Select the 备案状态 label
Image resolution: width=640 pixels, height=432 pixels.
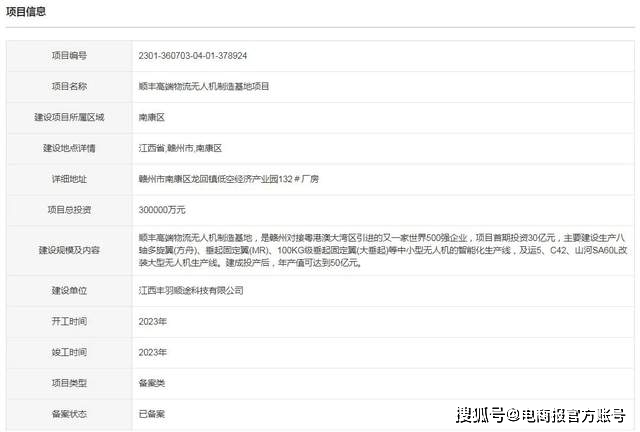pyautogui.click(x=69, y=414)
